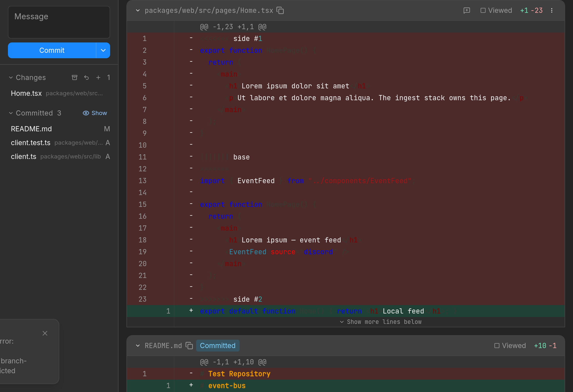Click the line containing 'side #1'
This screenshot has height=392, width=573.
[346, 39]
